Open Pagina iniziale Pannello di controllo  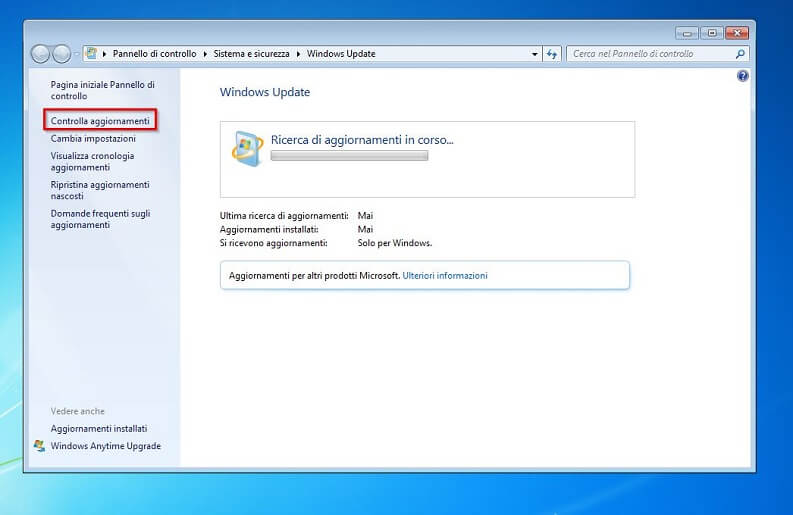103,90
